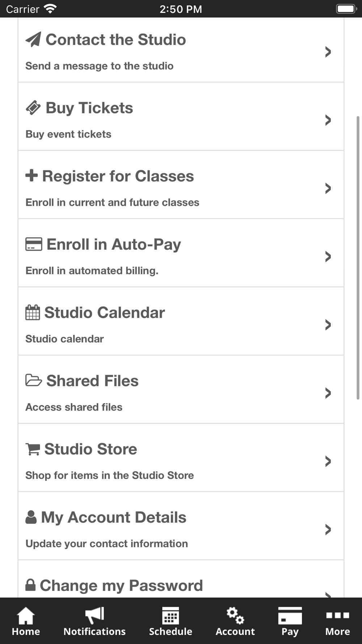Screen dimensions: 362x644
Task: Open the More tab with three squares
Action: click(337, 622)
